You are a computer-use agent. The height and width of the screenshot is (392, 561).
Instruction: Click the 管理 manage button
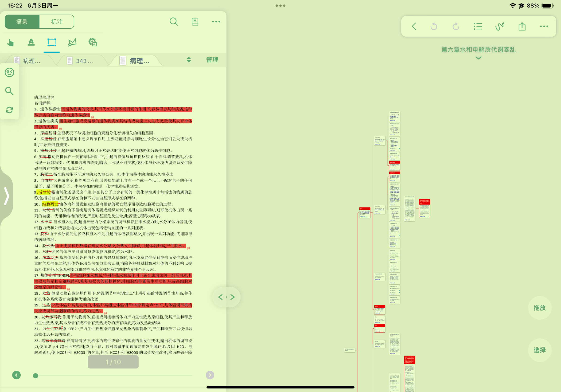(x=212, y=60)
